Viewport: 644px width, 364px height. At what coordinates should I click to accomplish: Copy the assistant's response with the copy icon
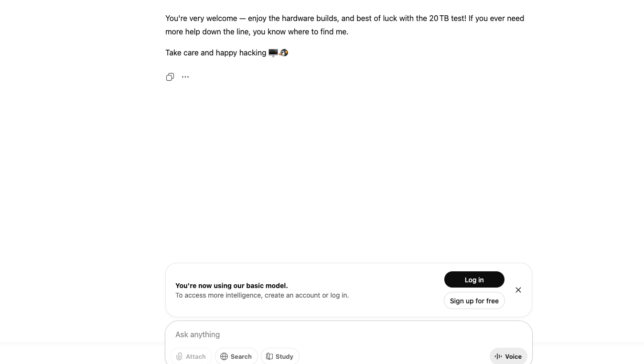170,77
